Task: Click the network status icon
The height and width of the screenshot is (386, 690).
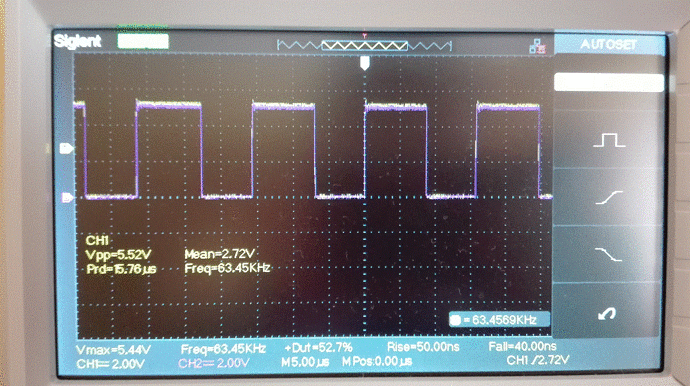Action: pos(538,46)
